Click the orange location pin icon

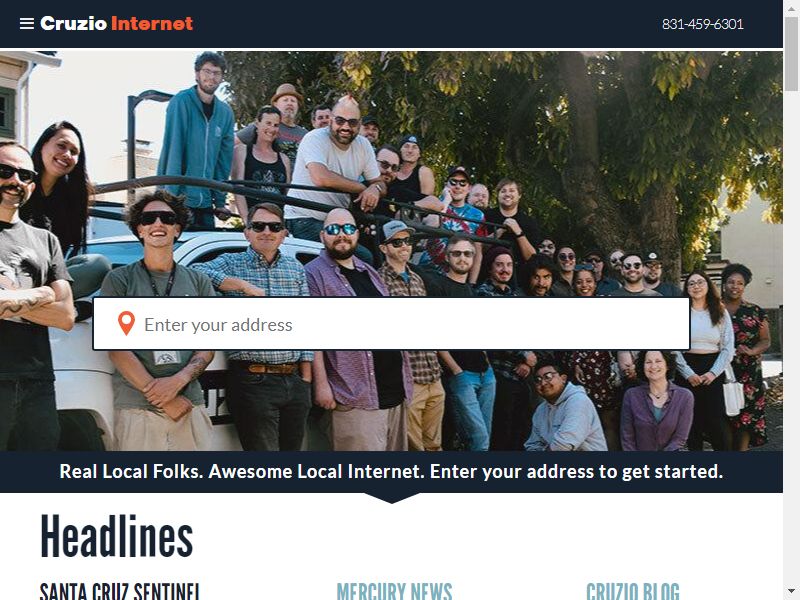point(126,323)
